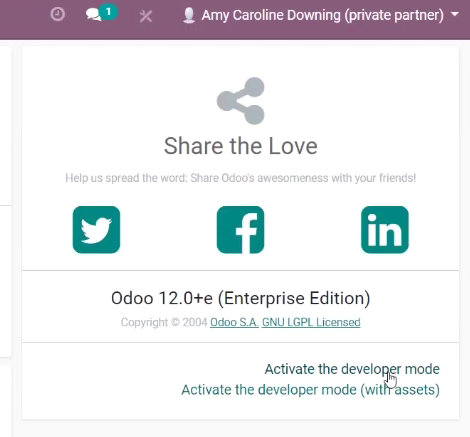Share Odoo on Facebook

click(240, 230)
